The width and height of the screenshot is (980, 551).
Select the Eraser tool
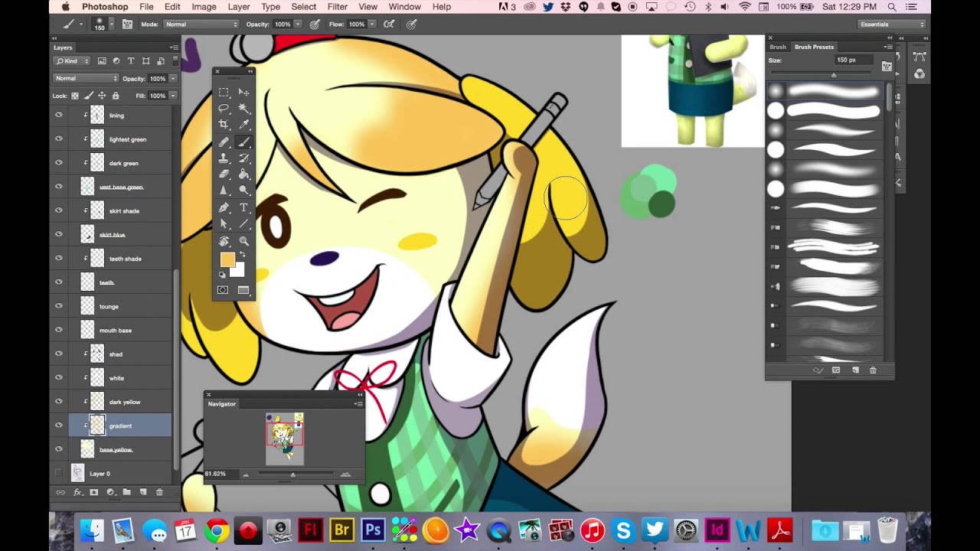pyautogui.click(x=224, y=174)
